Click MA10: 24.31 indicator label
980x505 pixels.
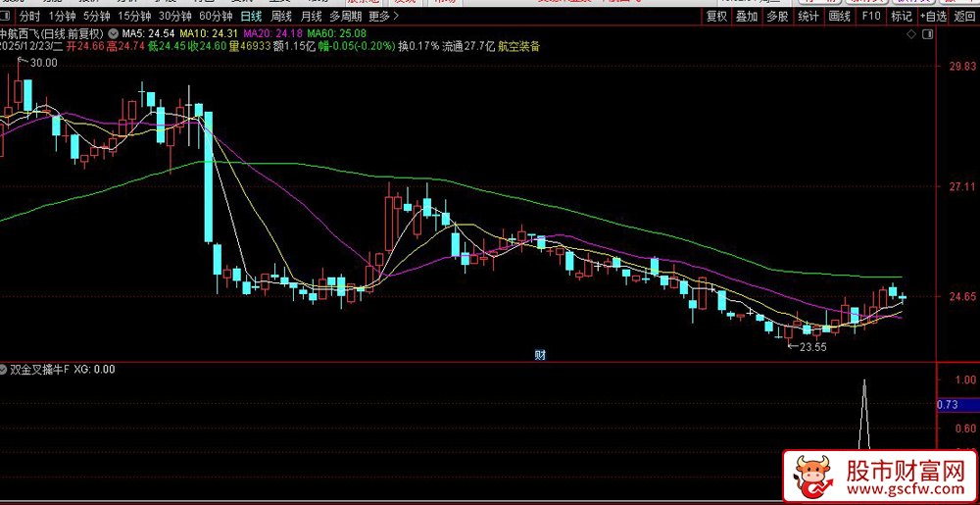tap(210, 33)
